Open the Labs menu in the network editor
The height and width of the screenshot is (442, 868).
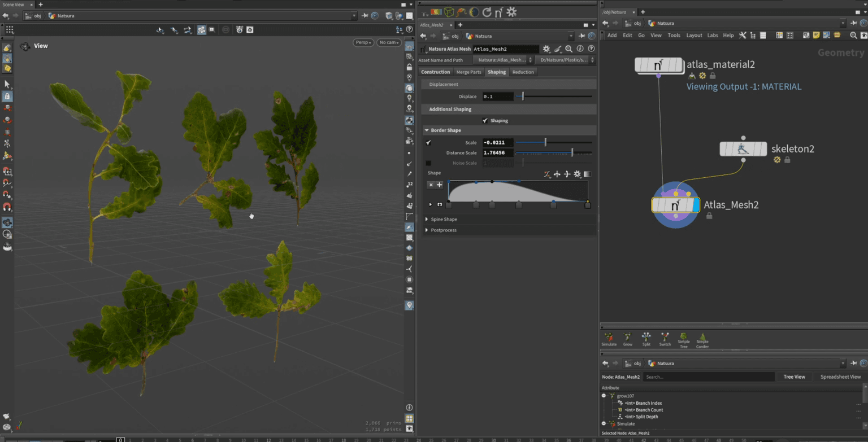click(x=713, y=35)
